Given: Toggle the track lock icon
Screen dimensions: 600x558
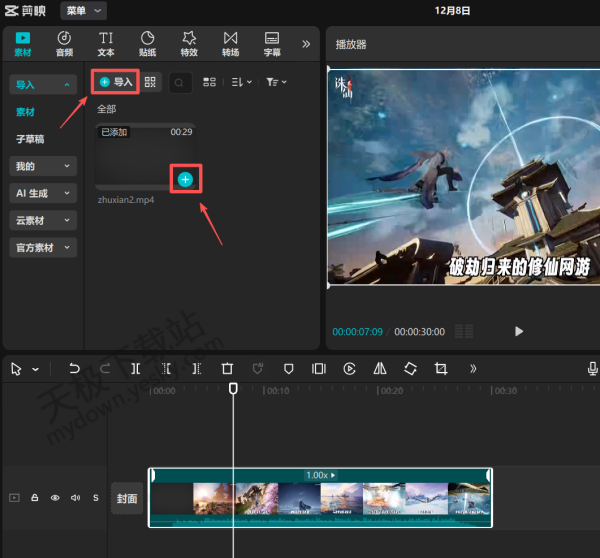Looking at the screenshot, I should pyautogui.click(x=35, y=497).
